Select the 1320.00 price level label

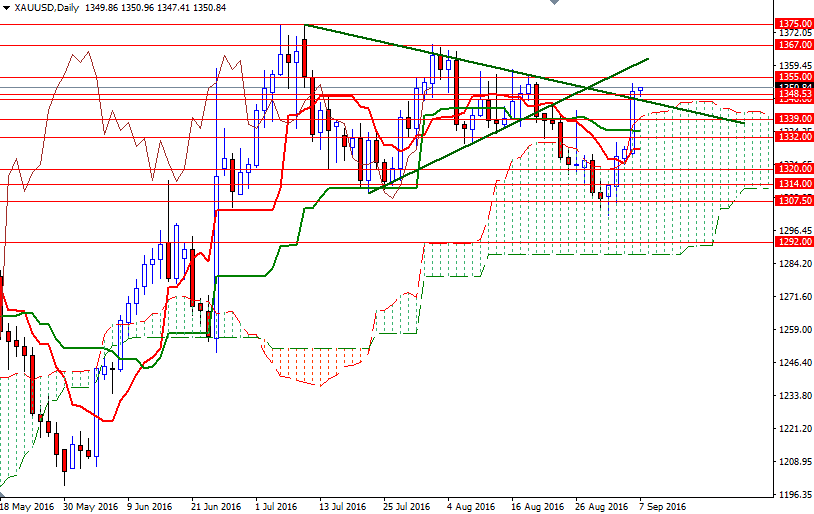794,169
